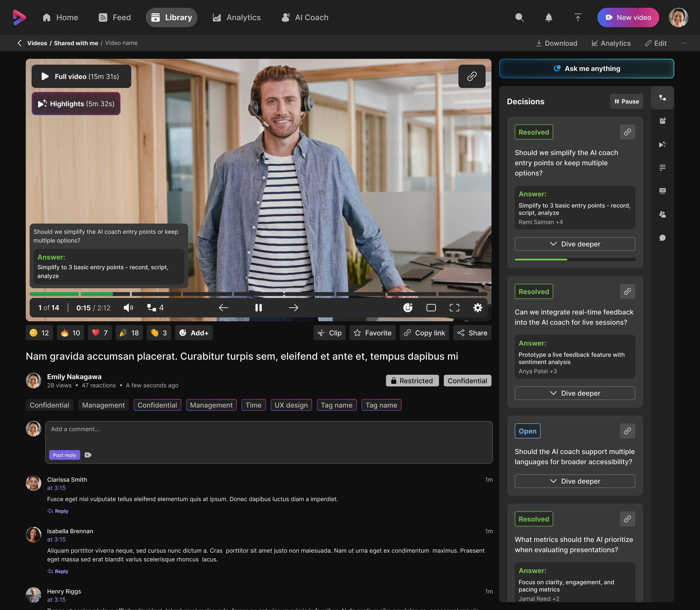Open video Analytics in sub-bar
This screenshot has height=610, width=700.
(611, 43)
